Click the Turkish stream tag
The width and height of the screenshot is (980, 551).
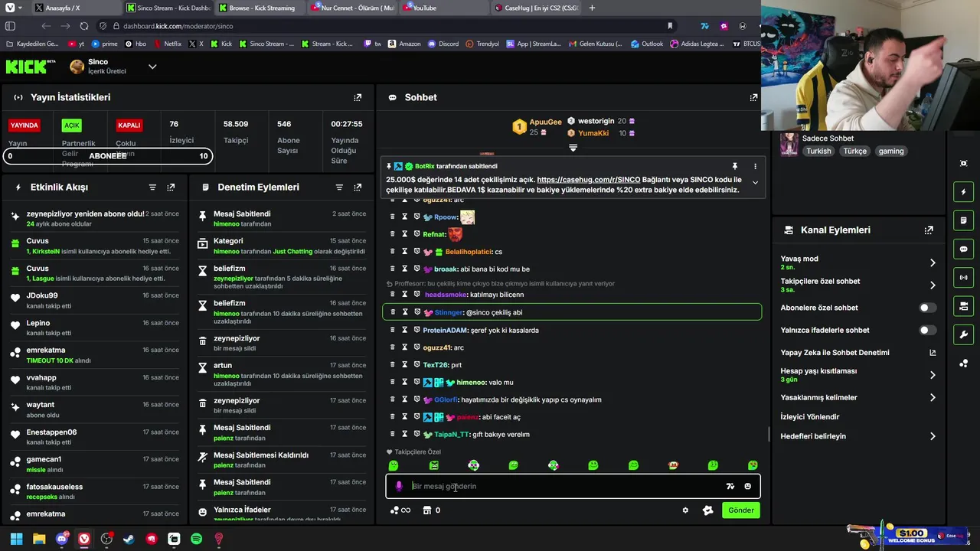tap(818, 152)
